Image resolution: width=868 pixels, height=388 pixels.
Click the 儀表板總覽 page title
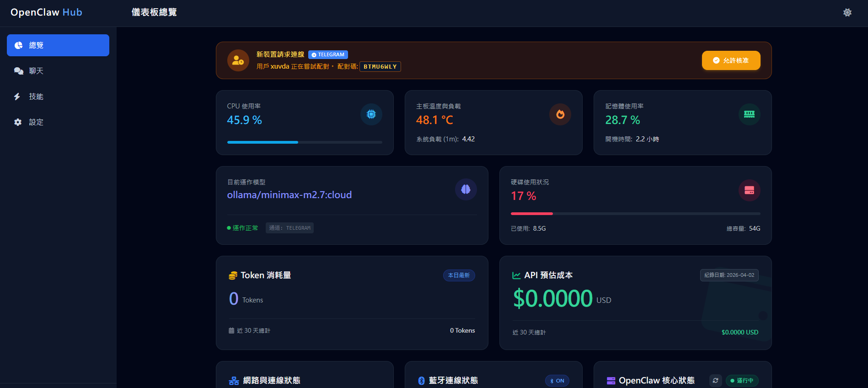154,12
